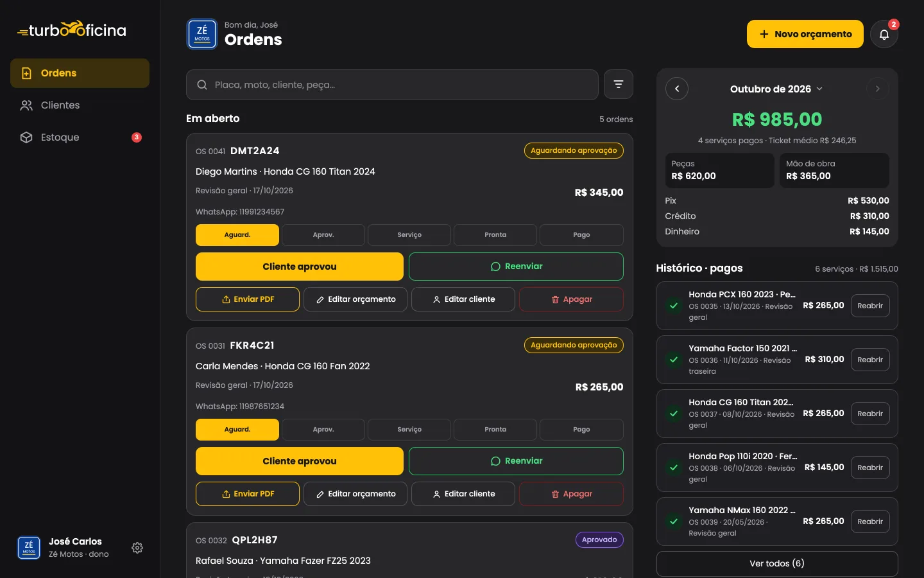Viewport: 924px width, 578px height.
Task: Click green checkmark on Yamaha Factor 150 entry
Action: coord(674,360)
